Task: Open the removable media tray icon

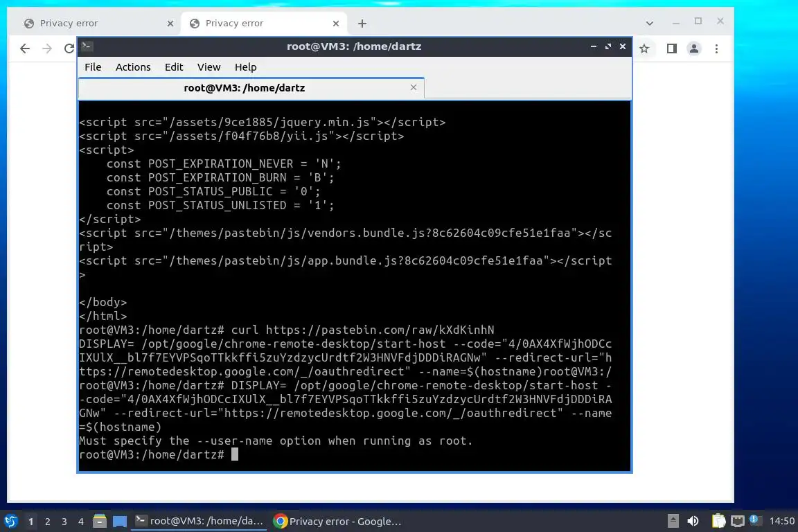Action: tap(673, 521)
